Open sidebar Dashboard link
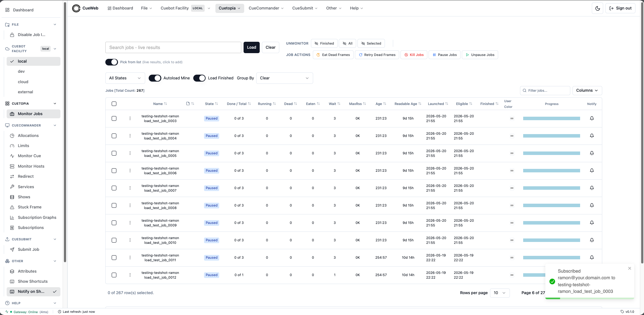Image resolution: width=644 pixels, height=315 pixels. tap(32, 10)
